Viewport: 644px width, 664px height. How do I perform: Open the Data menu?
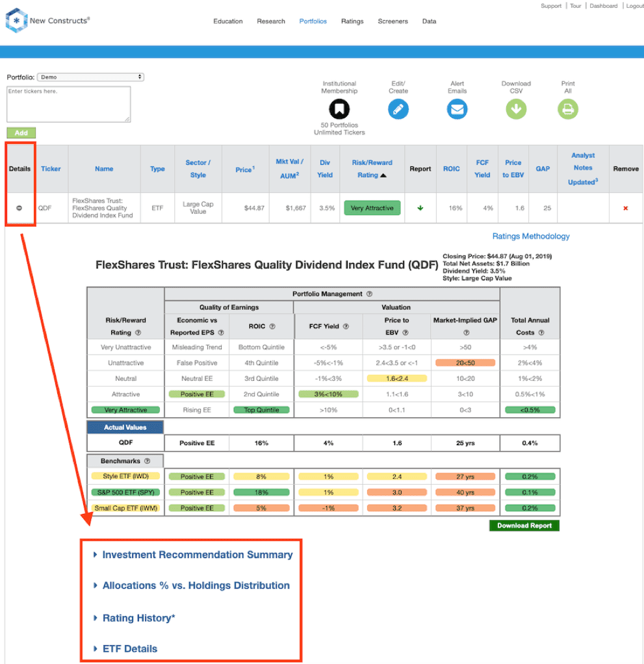pyautogui.click(x=429, y=21)
